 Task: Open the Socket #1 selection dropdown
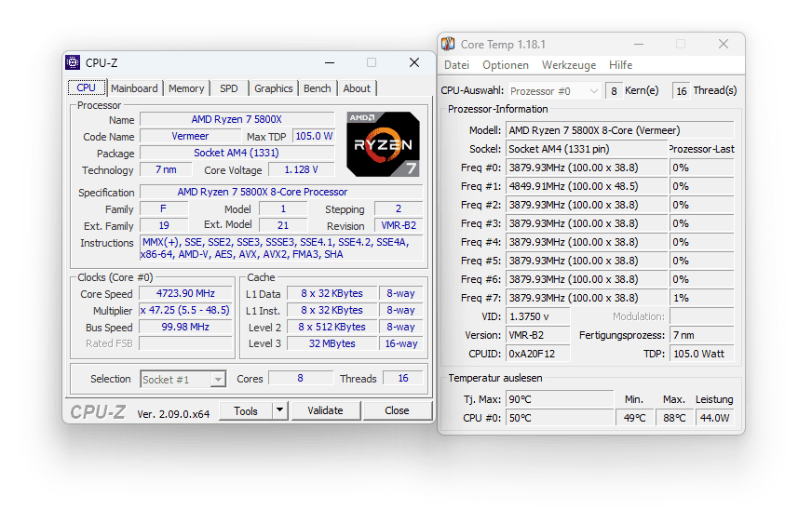click(x=183, y=380)
